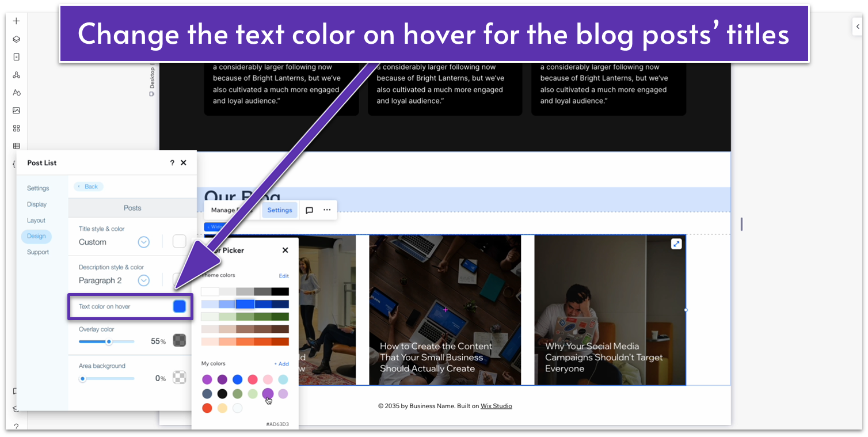Open the CMS table icon
The height and width of the screenshot is (437, 868).
click(16, 146)
